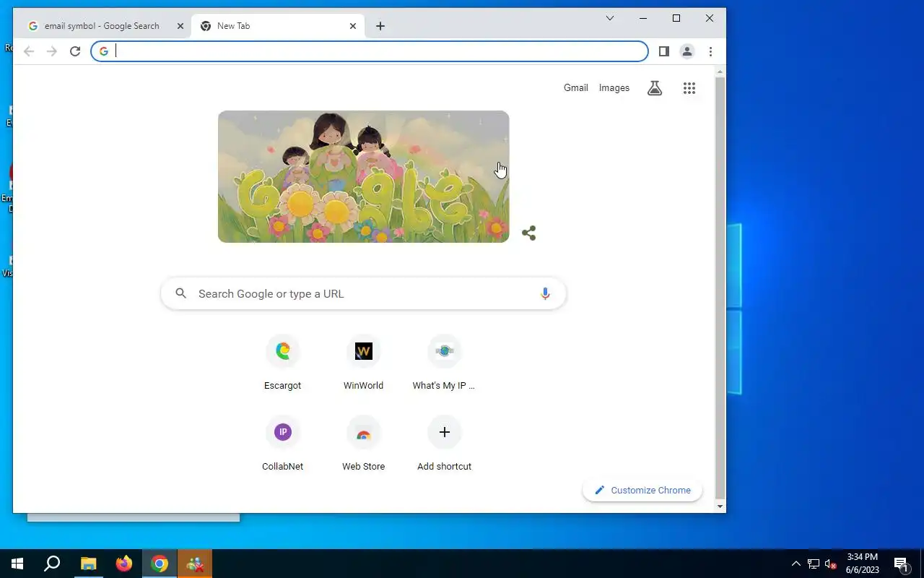Open the Windows Start menu
The image size is (924, 578).
pyautogui.click(x=17, y=564)
